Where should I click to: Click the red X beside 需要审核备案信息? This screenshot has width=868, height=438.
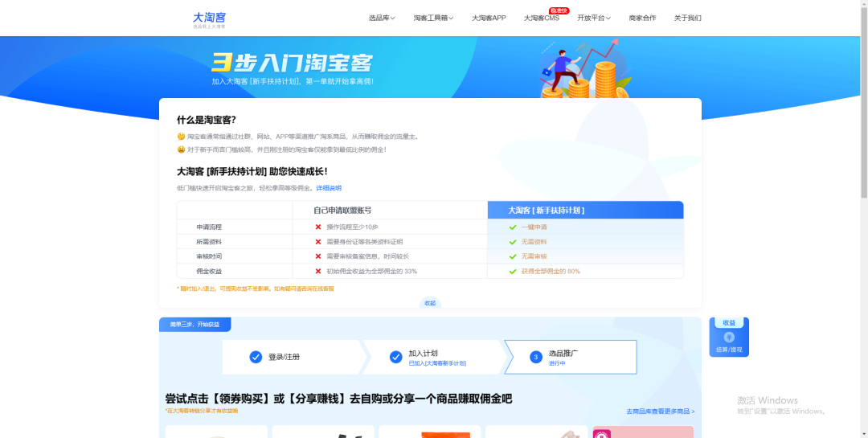318,256
